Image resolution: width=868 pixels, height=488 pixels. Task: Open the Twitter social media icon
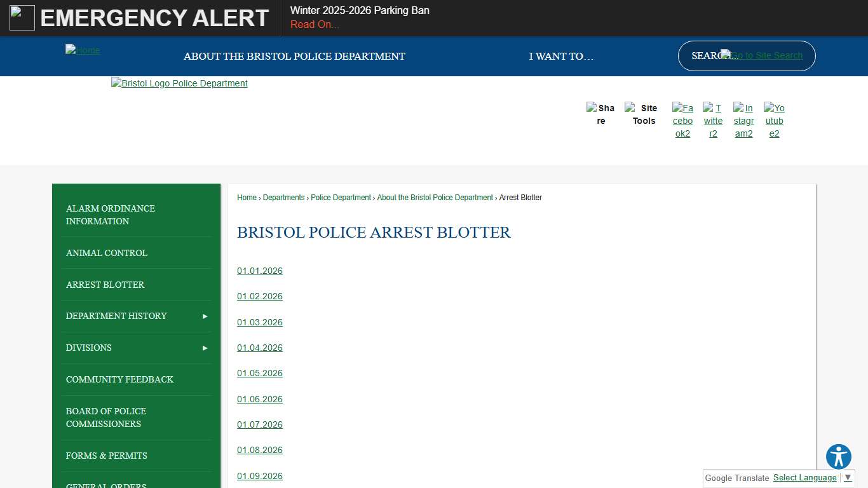(x=713, y=121)
